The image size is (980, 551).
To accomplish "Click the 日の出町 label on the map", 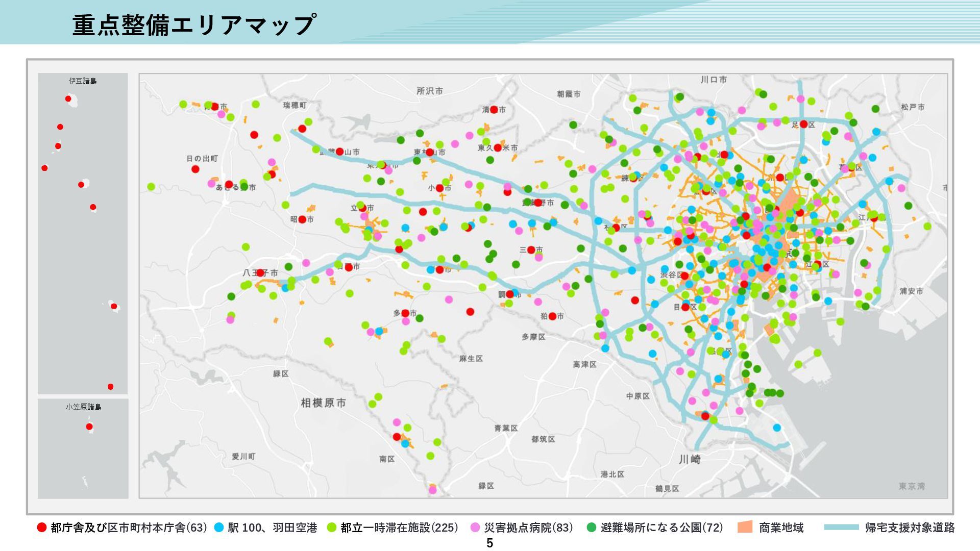I will click(x=202, y=159).
